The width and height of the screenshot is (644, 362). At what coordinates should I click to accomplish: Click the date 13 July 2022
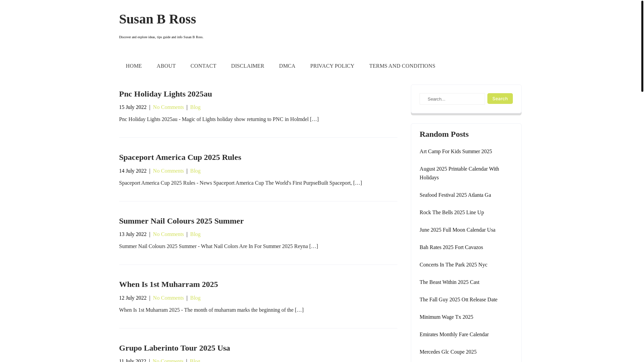(133, 234)
